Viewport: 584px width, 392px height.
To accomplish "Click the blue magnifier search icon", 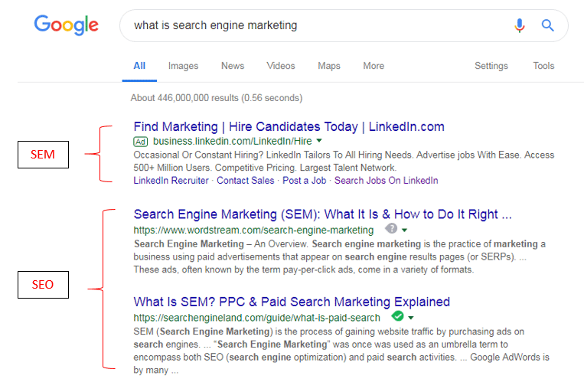I will 547,25.
